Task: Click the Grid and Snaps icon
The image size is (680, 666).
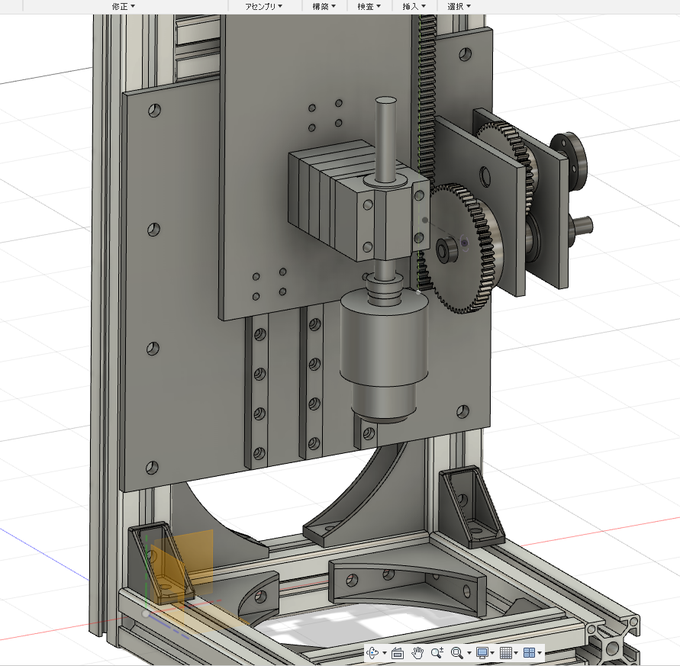Action: [x=506, y=653]
